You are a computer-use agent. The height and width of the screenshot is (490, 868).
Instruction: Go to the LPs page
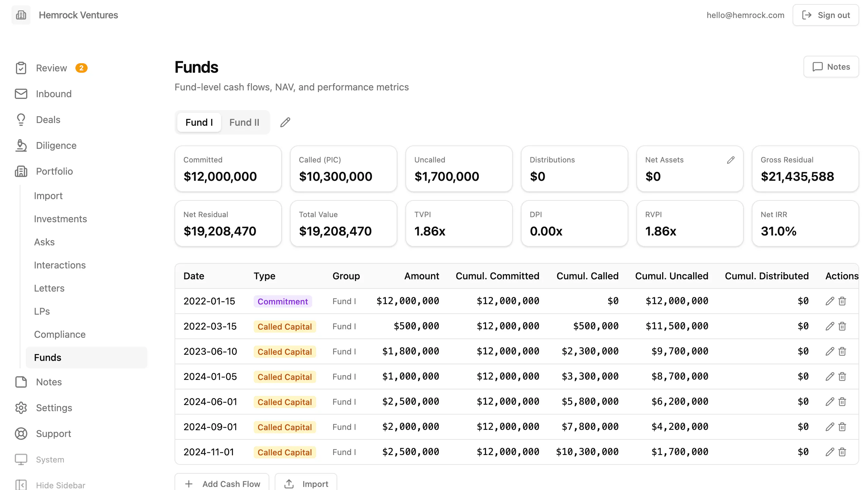pyautogui.click(x=42, y=311)
